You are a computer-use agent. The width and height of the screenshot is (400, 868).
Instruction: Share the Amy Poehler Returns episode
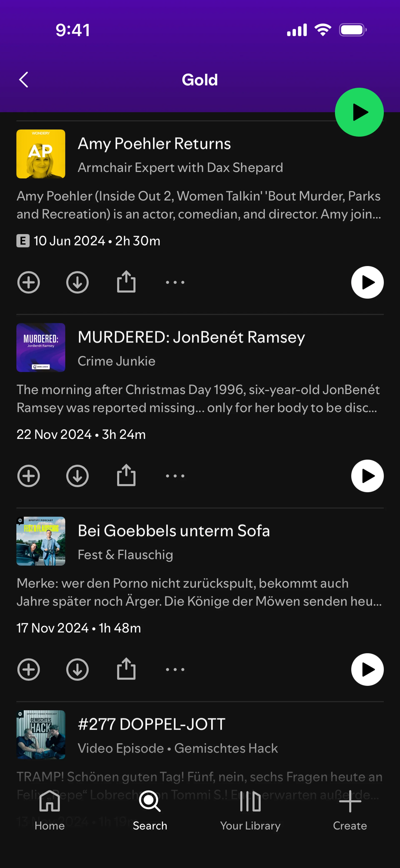click(126, 282)
